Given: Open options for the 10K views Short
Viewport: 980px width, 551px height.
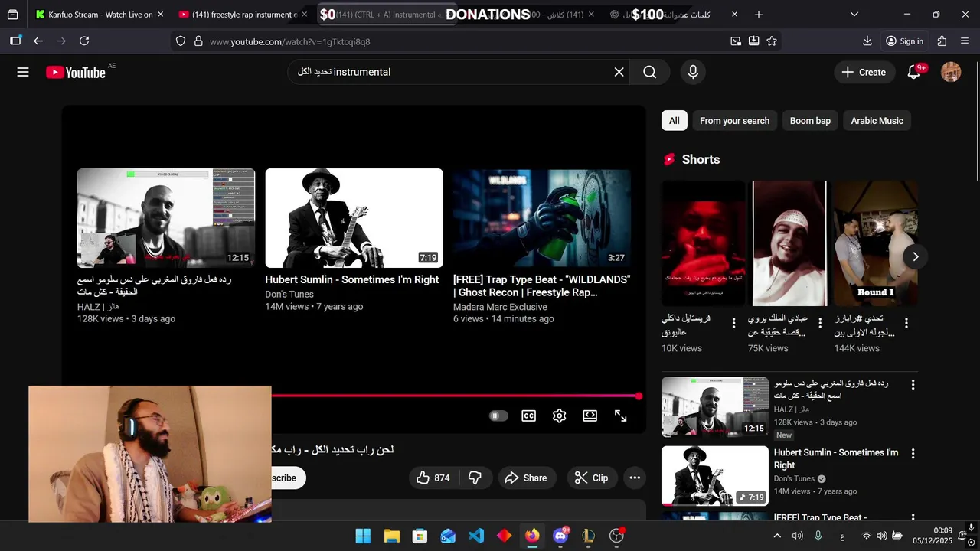Looking at the screenshot, I should (733, 323).
